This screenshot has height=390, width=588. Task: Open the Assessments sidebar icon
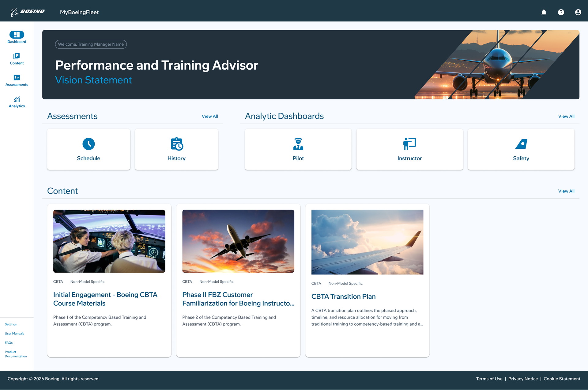(x=17, y=78)
